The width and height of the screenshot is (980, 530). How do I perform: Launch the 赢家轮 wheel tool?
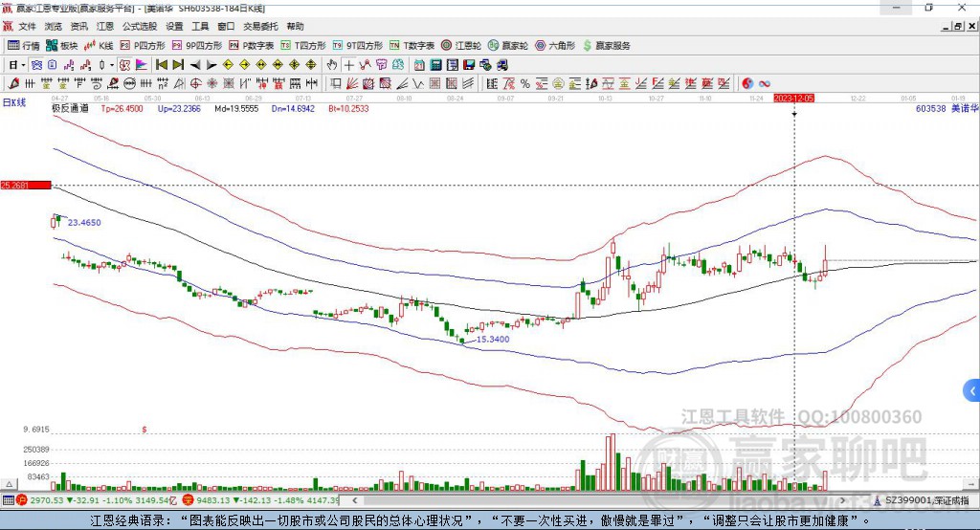507,46
